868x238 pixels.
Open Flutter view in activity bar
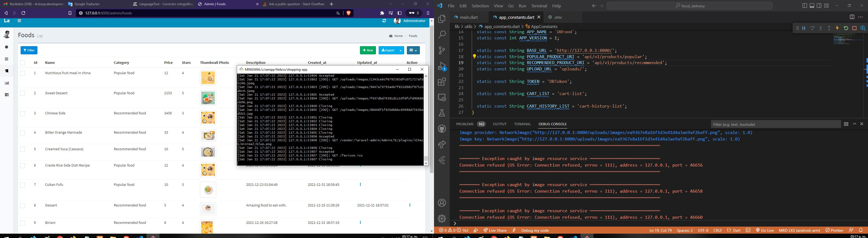[x=442, y=160]
